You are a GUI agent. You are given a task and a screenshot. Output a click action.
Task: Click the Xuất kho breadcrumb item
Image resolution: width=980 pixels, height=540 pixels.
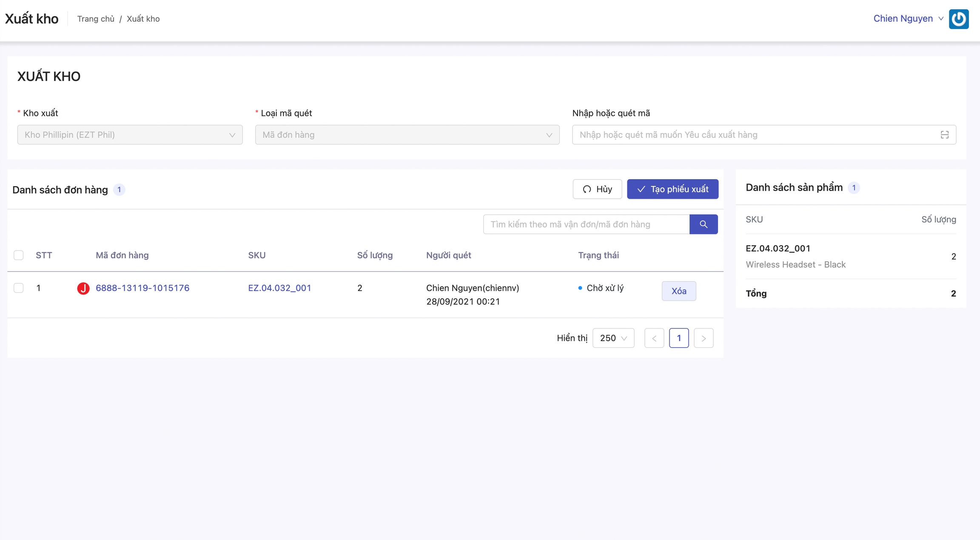coord(143,19)
